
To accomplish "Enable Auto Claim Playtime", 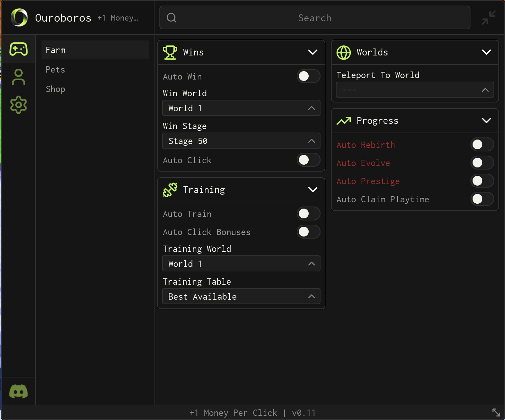I will 482,199.
